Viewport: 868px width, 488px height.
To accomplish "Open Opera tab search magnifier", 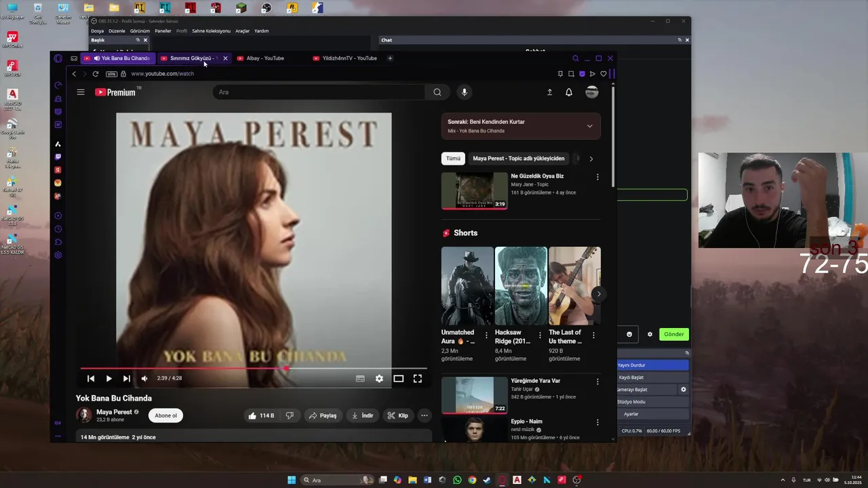I will point(576,58).
